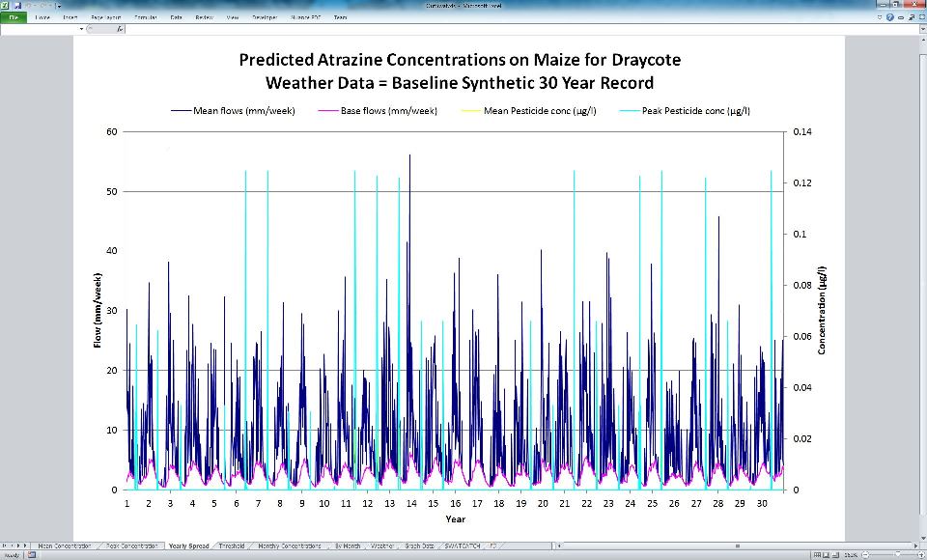Image resolution: width=927 pixels, height=560 pixels.
Task: Open the File menu
Action: (14, 16)
